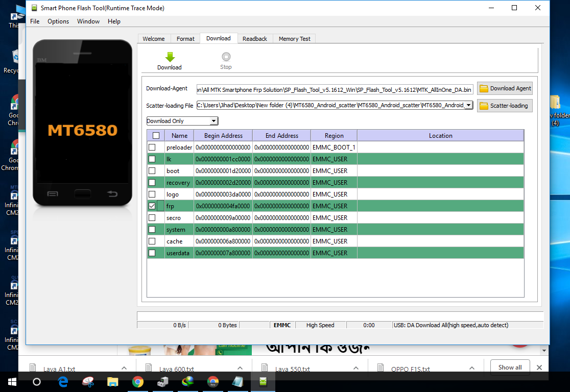This screenshot has width=570, height=392.
Task: Close the Chrome downloads bar
Action: pos(539,367)
